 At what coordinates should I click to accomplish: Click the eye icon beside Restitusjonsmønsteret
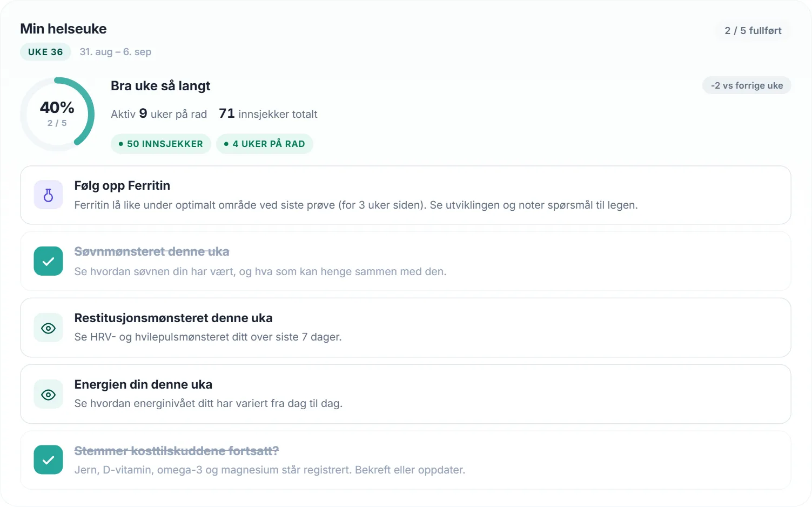pyautogui.click(x=48, y=328)
